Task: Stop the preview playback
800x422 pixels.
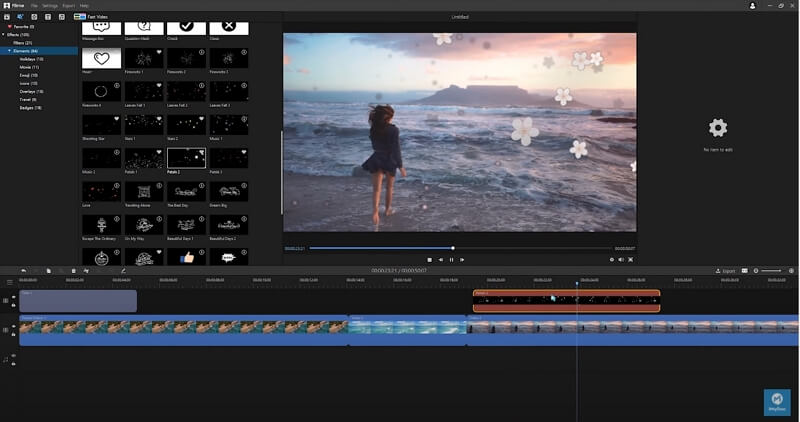Action: point(430,260)
